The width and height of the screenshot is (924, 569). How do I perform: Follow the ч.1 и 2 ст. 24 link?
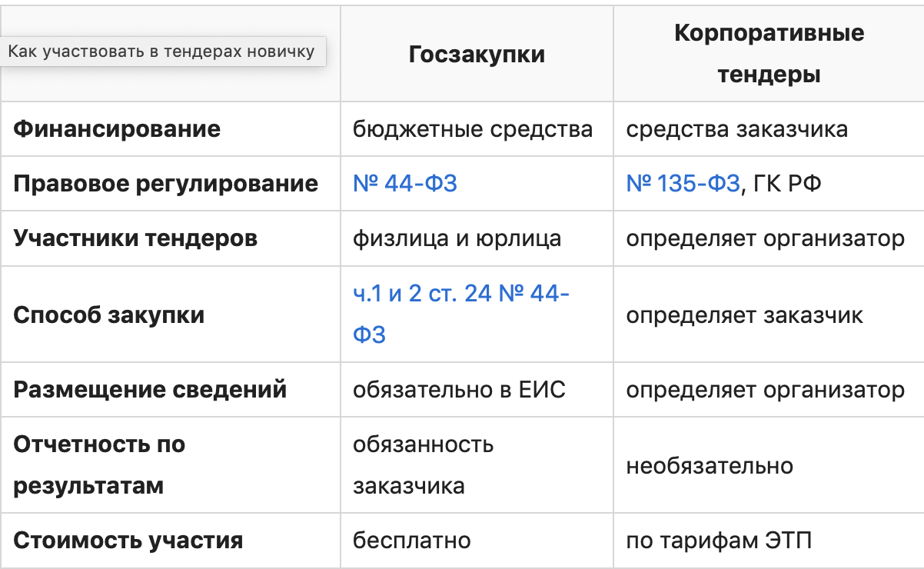pyautogui.click(x=460, y=294)
